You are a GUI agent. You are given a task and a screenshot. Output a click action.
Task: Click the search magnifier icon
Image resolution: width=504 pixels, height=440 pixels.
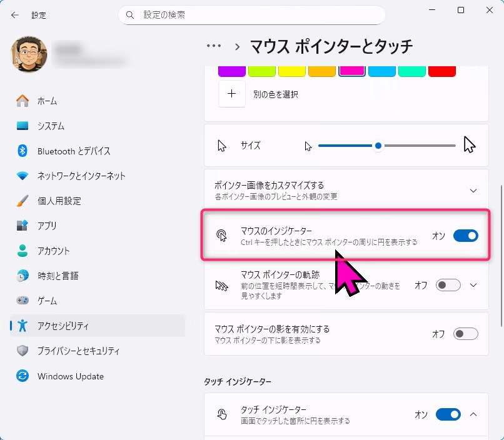130,14
